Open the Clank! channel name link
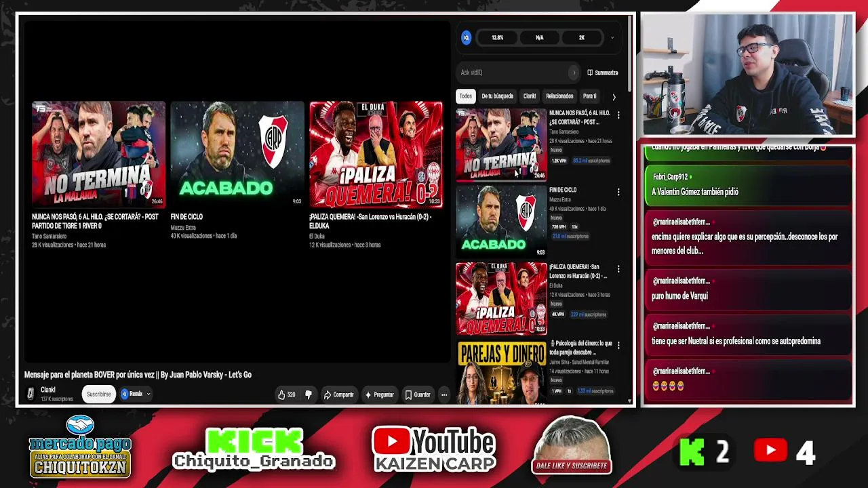Viewport: 868px width, 488px height. [48, 390]
